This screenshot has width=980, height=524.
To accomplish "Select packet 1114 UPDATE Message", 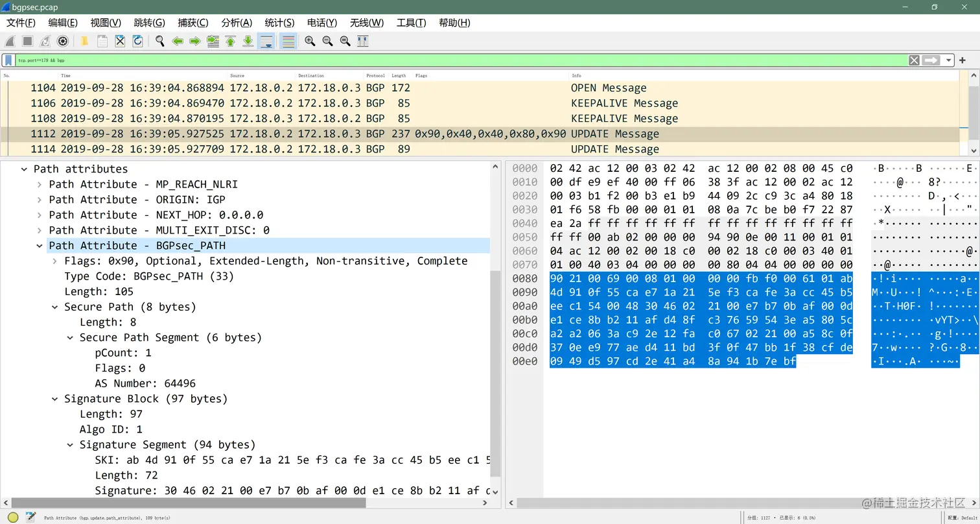I will point(480,149).
